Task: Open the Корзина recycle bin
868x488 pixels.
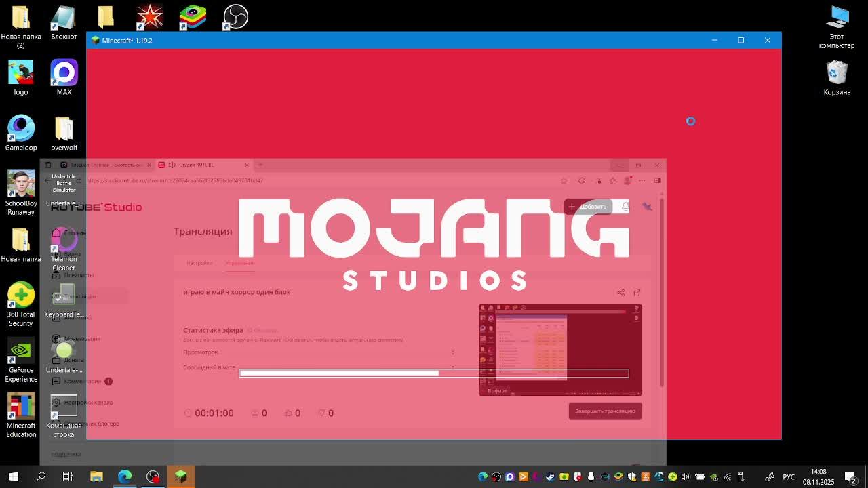Action: pyautogui.click(x=837, y=78)
